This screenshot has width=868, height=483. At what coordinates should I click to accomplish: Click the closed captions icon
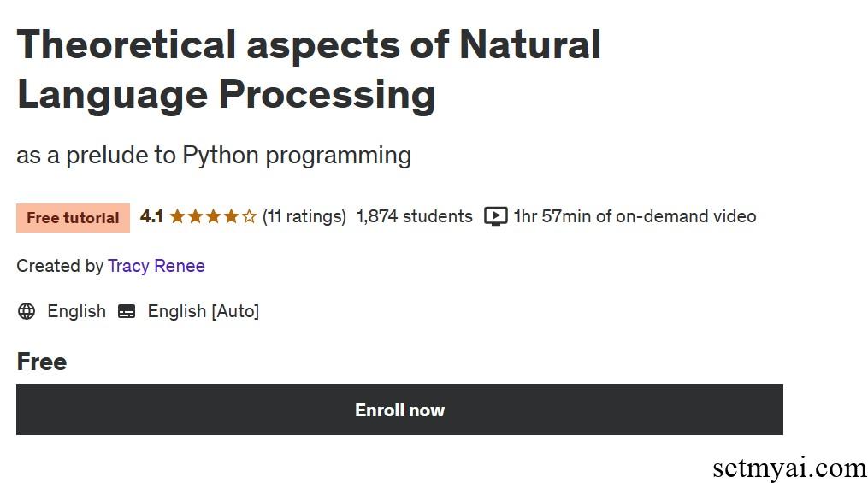coord(127,311)
